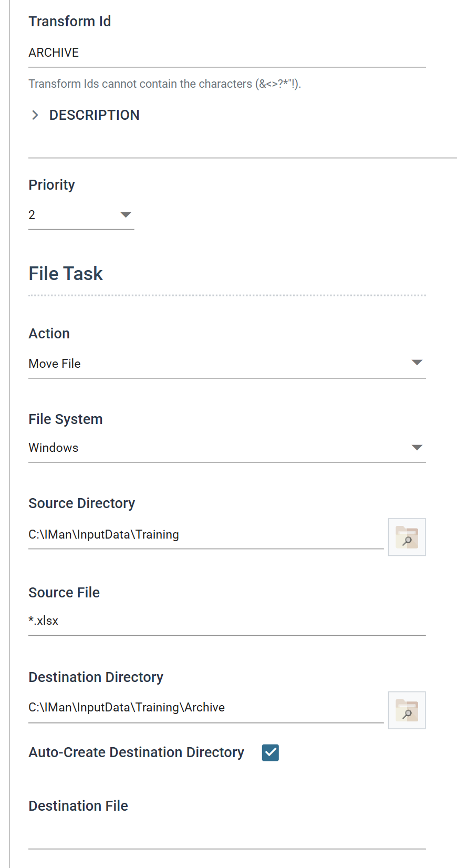Click the Transform Id label

click(70, 22)
